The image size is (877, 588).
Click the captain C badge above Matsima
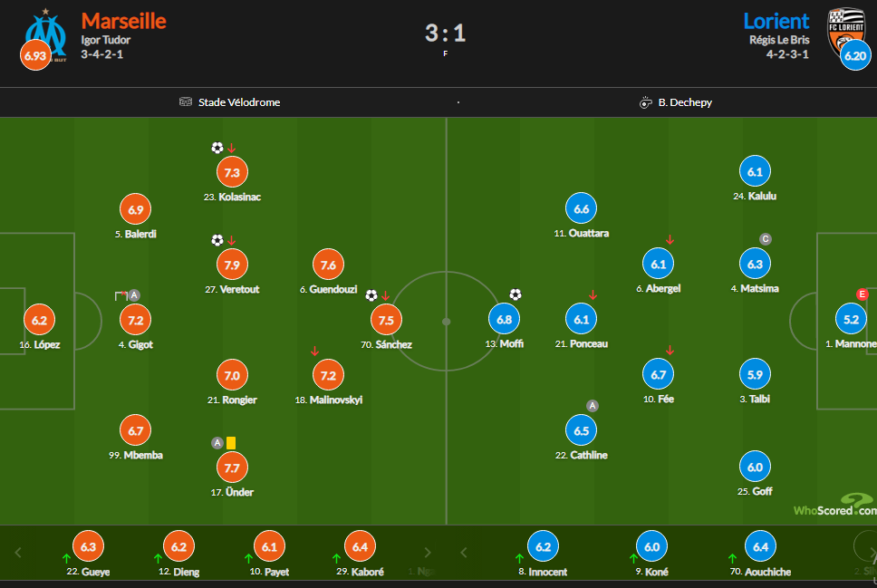(766, 239)
